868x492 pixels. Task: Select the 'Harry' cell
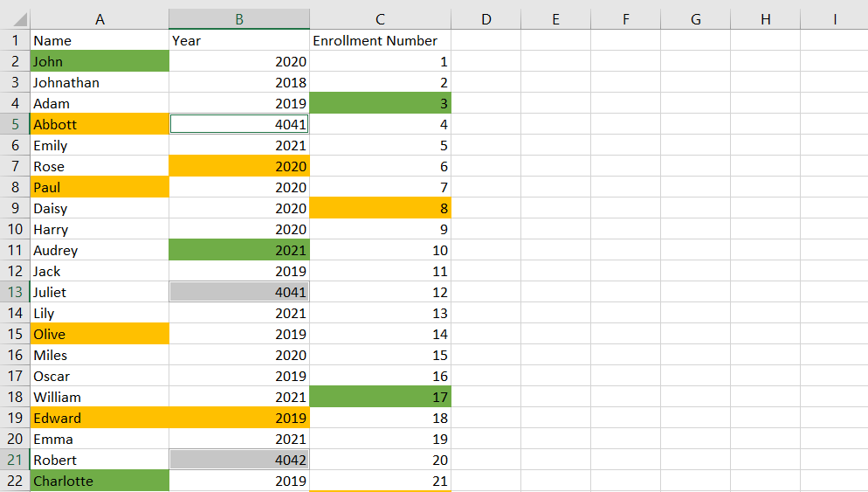point(100,229)
